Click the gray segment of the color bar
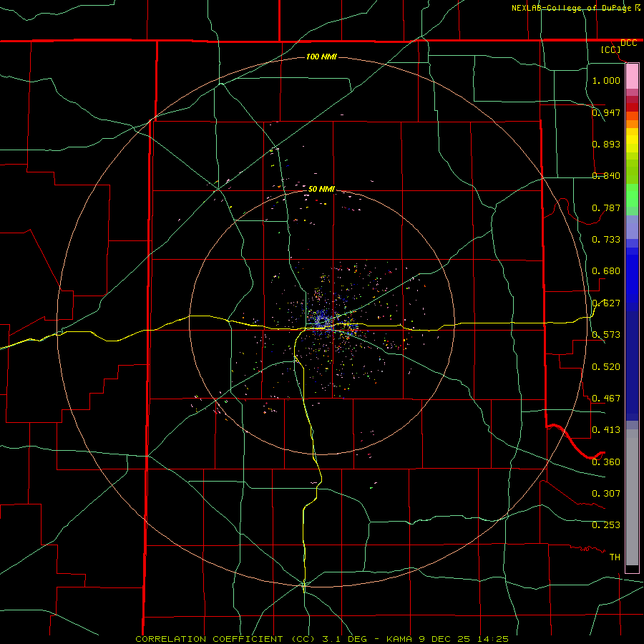This screenshot has height=644, width=644. click(632, 497)
